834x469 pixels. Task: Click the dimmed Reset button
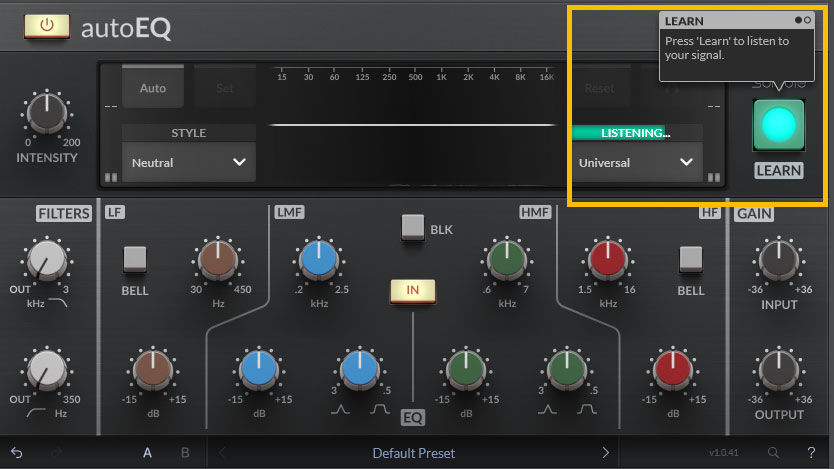(x=599, y=88)
